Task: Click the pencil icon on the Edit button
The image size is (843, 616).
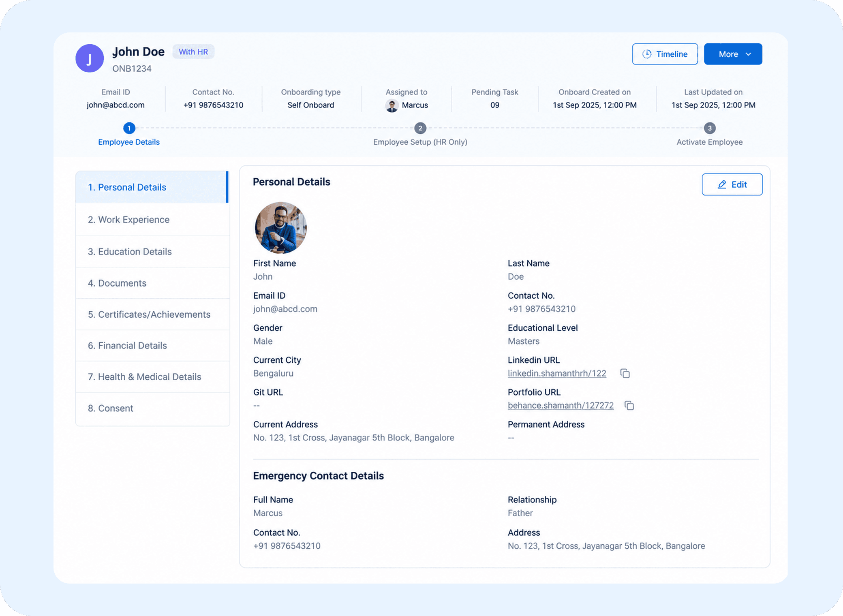Action: 722,184
